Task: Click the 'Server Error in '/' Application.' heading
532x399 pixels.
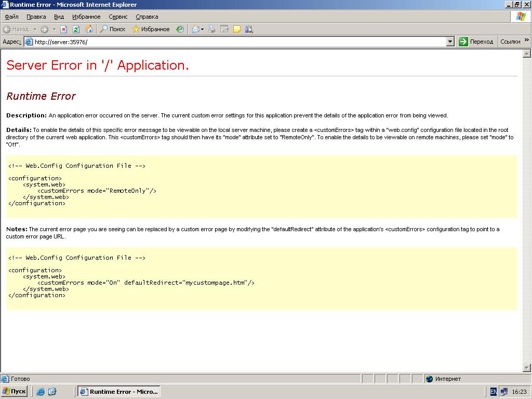Action: 98,65
